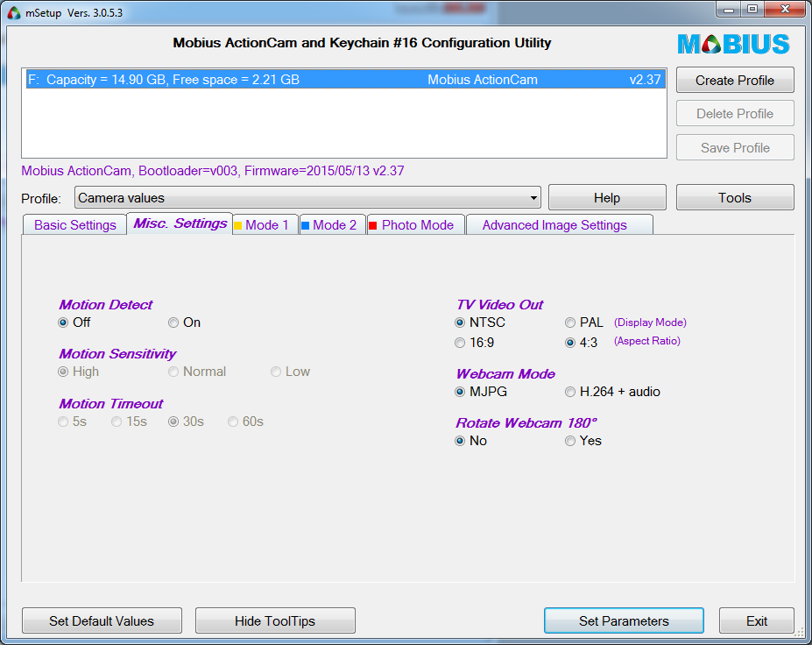Switch to Mode 1 tab
Image resolution: width=812 pixels, height=645 pixels.
coord(265,225)
